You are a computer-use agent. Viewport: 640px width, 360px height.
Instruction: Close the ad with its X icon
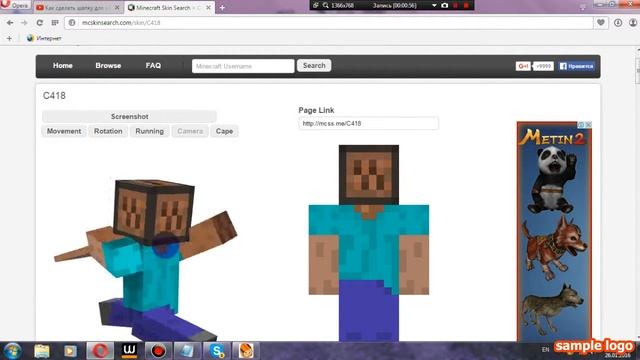coord(589,124)
